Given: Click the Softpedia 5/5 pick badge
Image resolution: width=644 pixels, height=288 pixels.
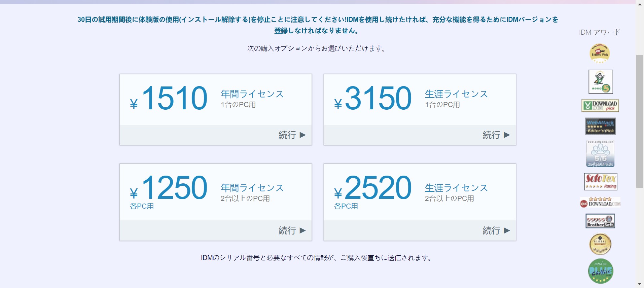Looking at the screenshot, I should pyautogui.click(x=600, y=154).
